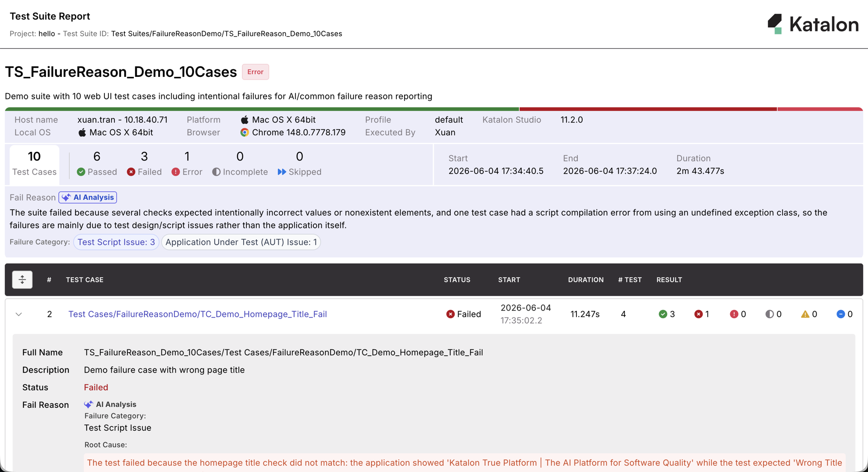Screen dimensions: 868x472
Task: Click Application Under Test (AUT) Issue: 1 chip
Action: click(x=241, y=242)
